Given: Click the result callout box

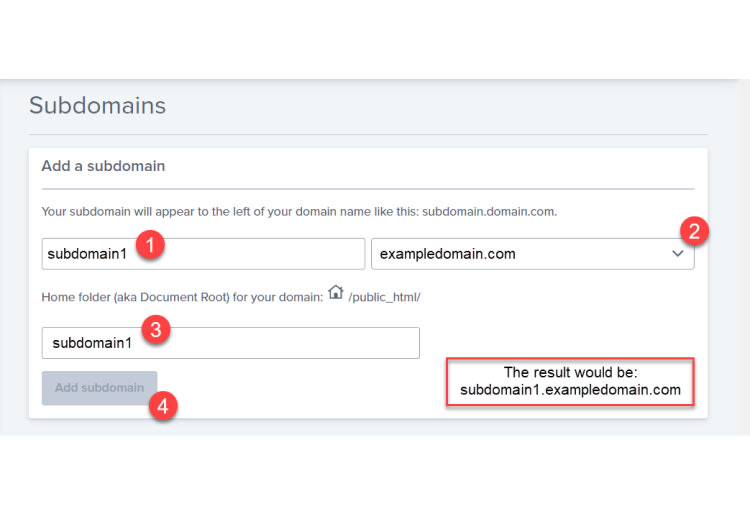Looking at the screenshot, I should point(570,382).
